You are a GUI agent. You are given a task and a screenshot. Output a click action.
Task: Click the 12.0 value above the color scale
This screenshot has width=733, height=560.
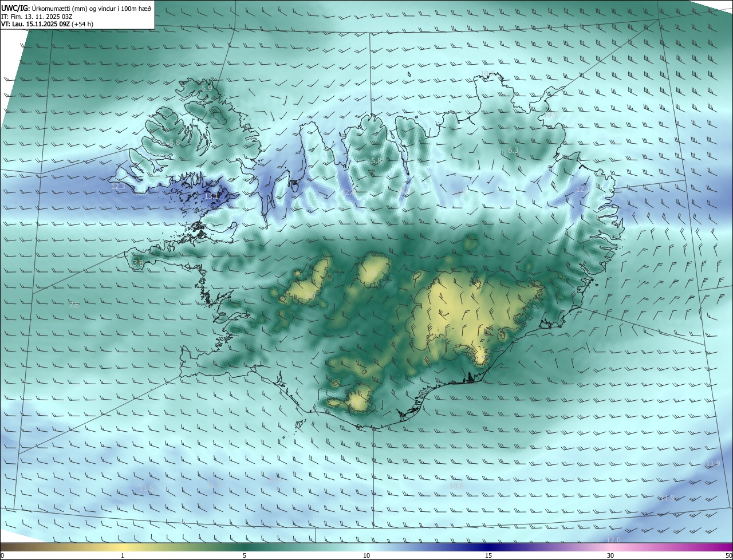(x=613, y=540)
